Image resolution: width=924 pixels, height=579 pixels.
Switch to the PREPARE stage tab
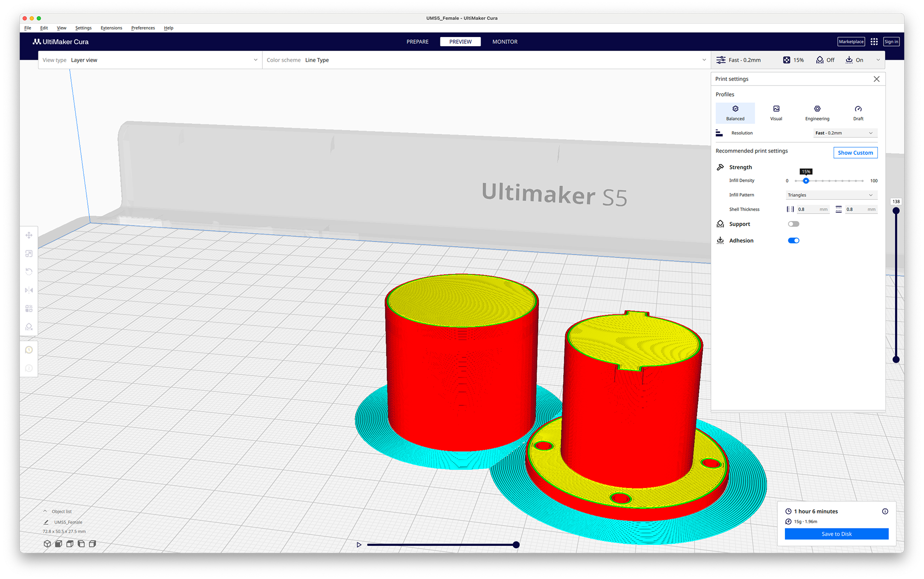click(x=417, y=42)
